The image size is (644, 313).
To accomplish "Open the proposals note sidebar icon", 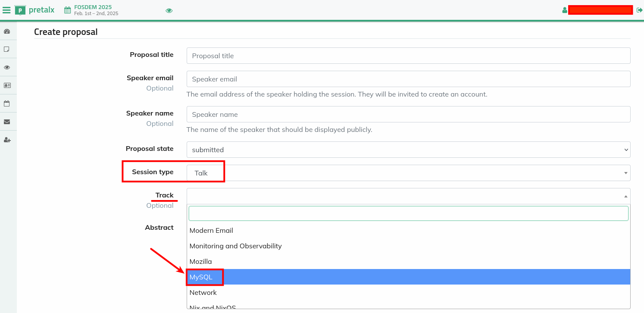I will [7, 49].
